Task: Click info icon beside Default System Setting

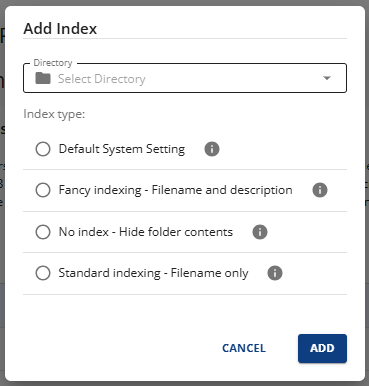Action: tap(212, 149)
